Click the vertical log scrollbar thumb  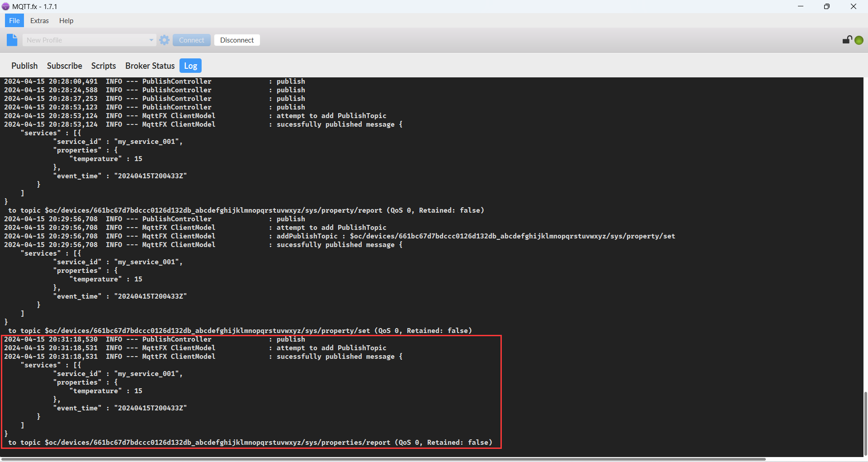coord(865,424)
